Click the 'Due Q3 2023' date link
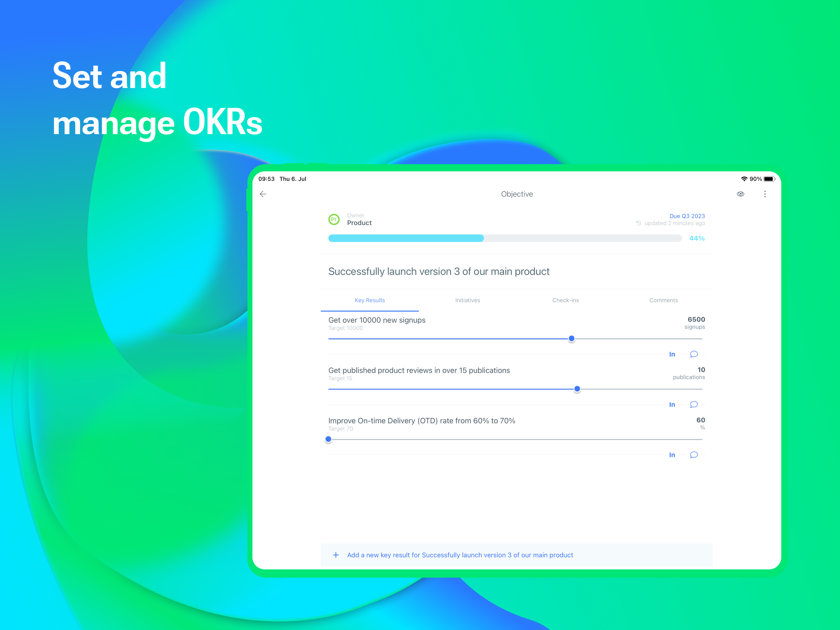The height and width of the screenshot is (630, 840). pos(687,216)
